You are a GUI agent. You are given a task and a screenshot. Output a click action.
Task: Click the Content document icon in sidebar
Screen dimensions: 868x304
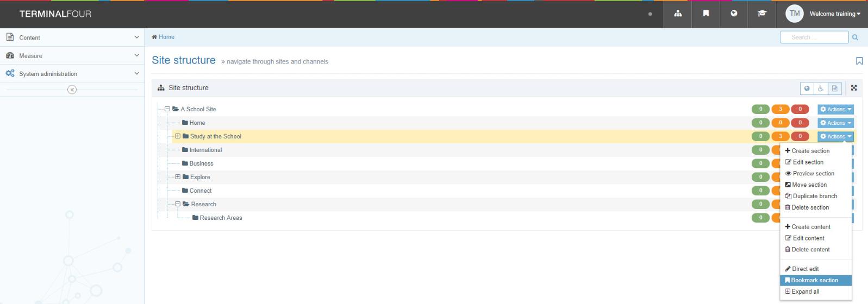coord(10,37)
